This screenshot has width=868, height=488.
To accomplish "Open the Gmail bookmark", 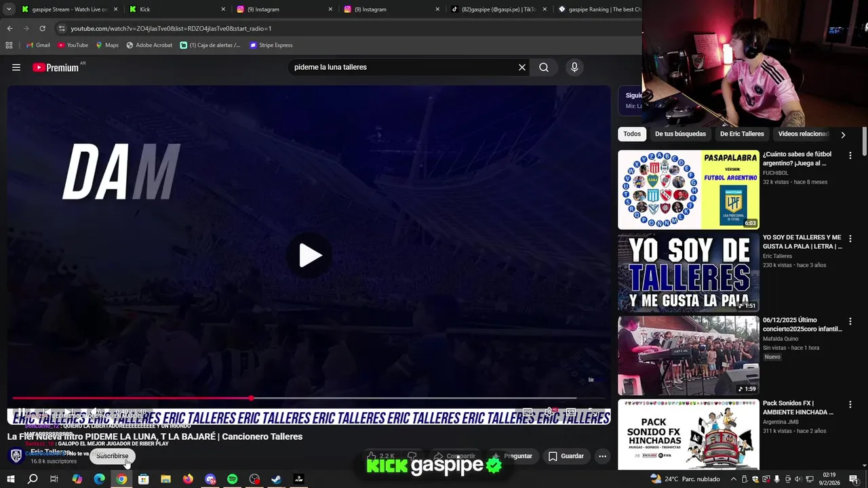I will pos(38,45).
